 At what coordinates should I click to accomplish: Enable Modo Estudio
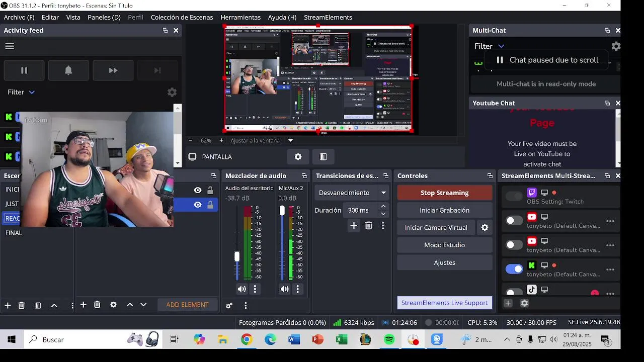445,245
